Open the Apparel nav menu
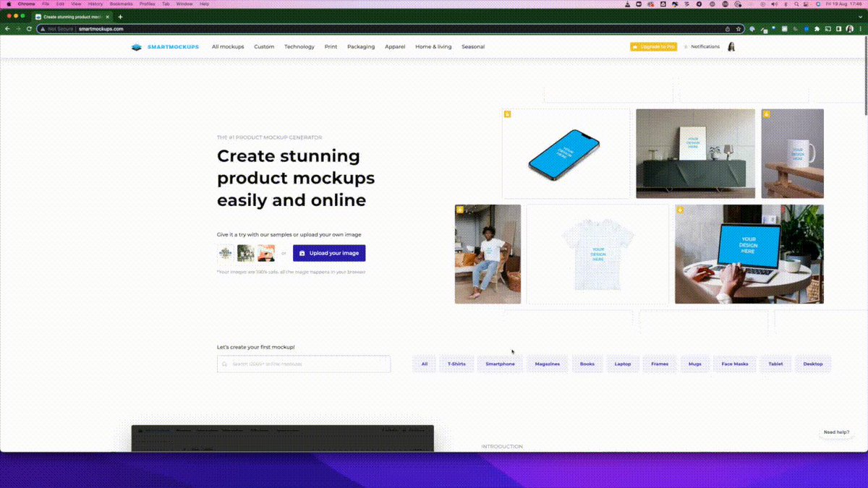 395,47
